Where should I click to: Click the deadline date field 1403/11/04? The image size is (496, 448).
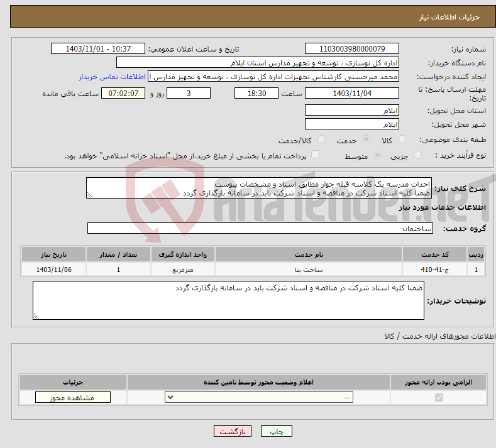[352, 93]
